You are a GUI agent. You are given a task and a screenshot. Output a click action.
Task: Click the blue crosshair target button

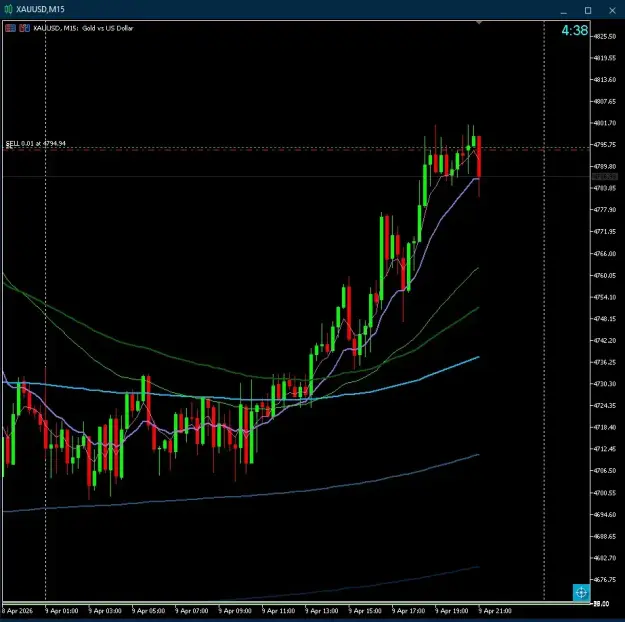pos(581,592)
